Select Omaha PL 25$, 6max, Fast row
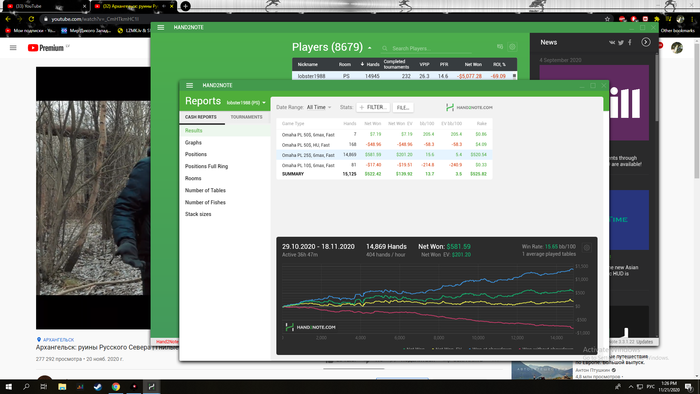This screenshot has height=394, width=700. coord(384,155)
